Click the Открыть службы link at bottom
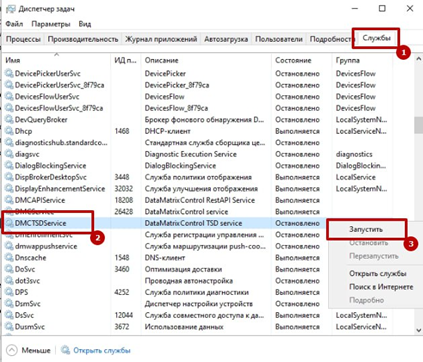Viewport: 423px width, 362px height. [102, 350]
